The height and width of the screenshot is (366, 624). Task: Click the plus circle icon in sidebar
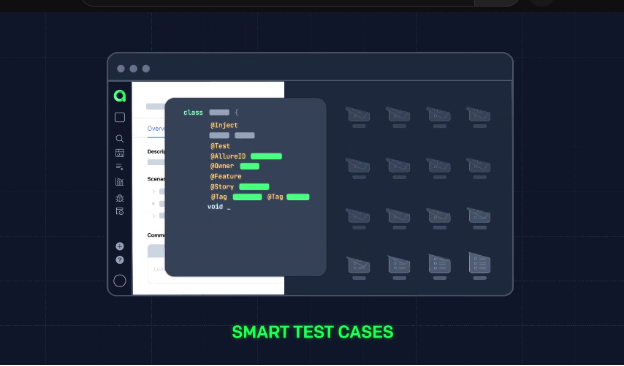click(119, 246)
